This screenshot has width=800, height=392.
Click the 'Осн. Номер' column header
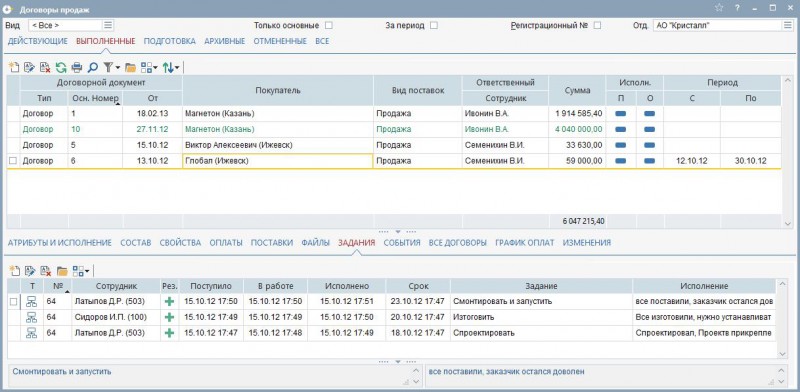coord(95,99)
